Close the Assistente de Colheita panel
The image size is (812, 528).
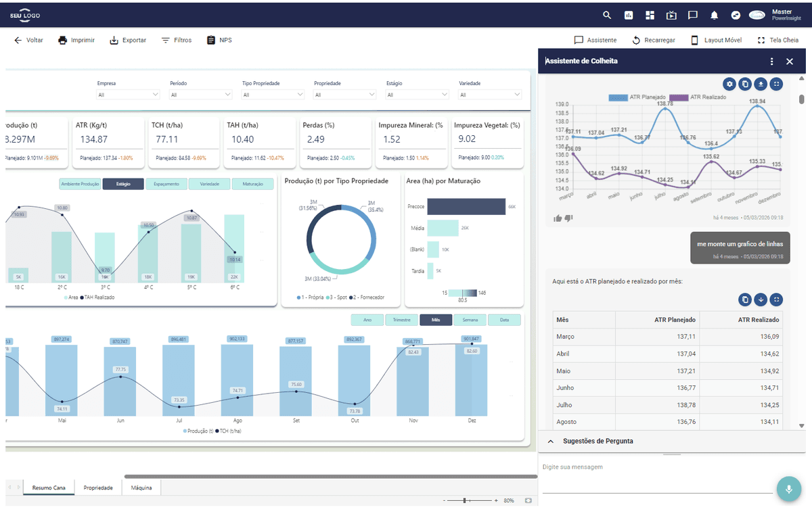click(x=790, y=62)
